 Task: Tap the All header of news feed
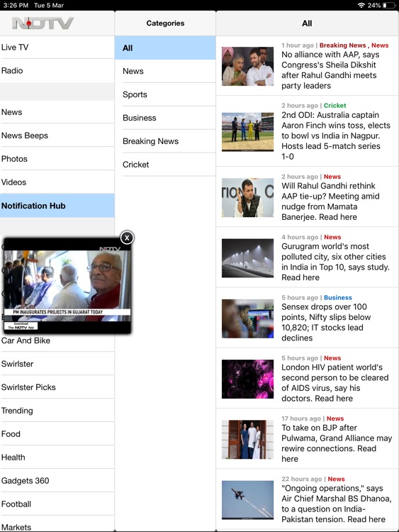(x=307, y=23)
